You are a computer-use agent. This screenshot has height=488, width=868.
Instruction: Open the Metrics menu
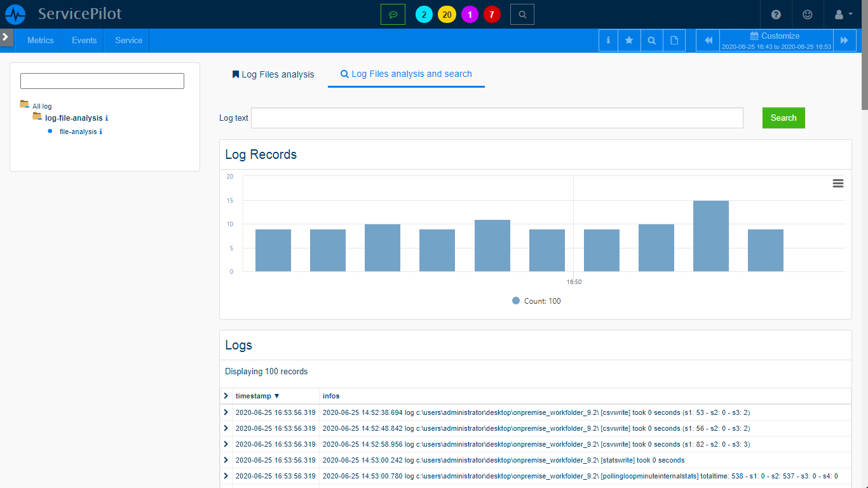tap(40, 40)
